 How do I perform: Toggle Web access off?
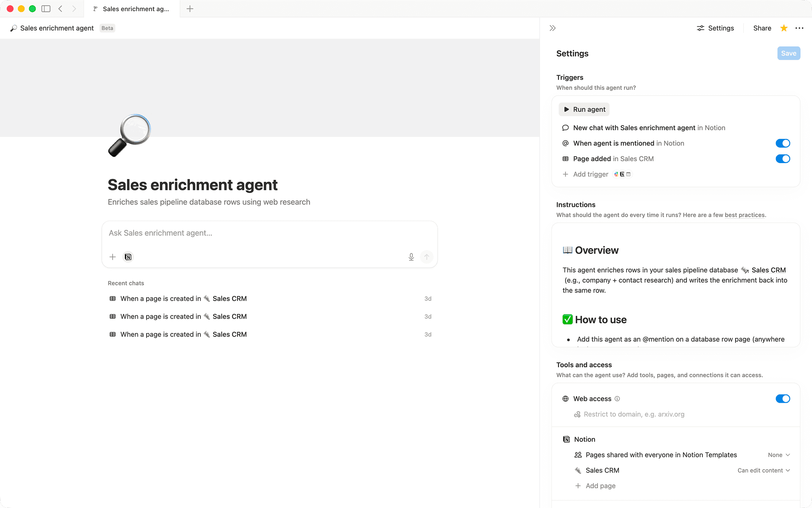tap(783, 399)
